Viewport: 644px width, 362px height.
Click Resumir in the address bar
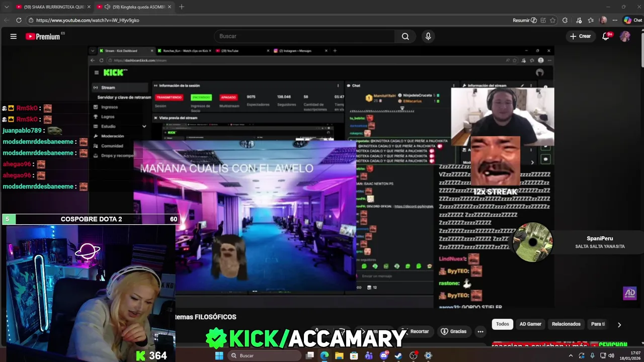click(524, 20)
